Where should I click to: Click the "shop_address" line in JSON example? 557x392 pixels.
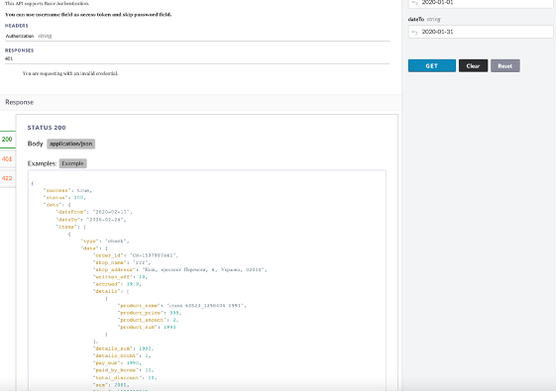click(179, 270)
